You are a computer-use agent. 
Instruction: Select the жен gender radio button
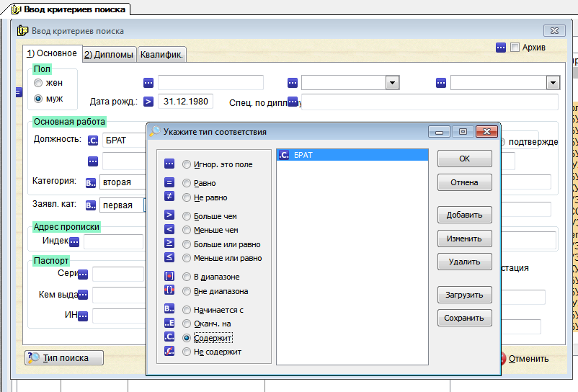coord(39,84)
